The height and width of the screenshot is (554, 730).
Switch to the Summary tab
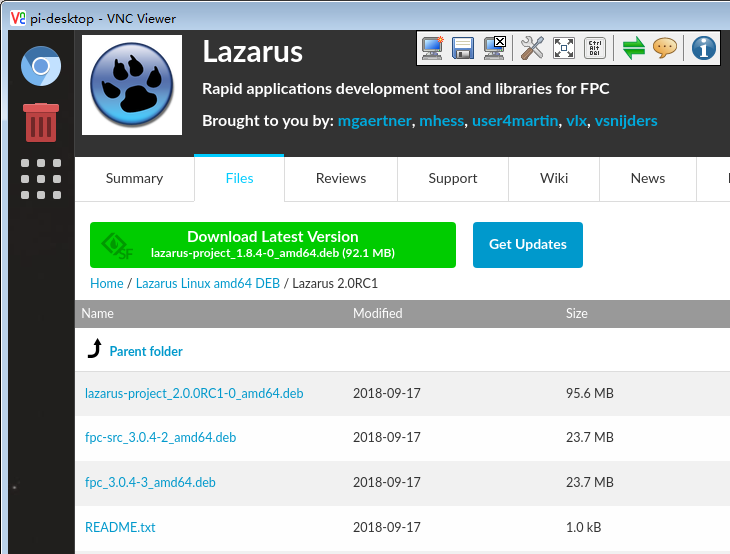pyautogui.click(x=135, y=178)
